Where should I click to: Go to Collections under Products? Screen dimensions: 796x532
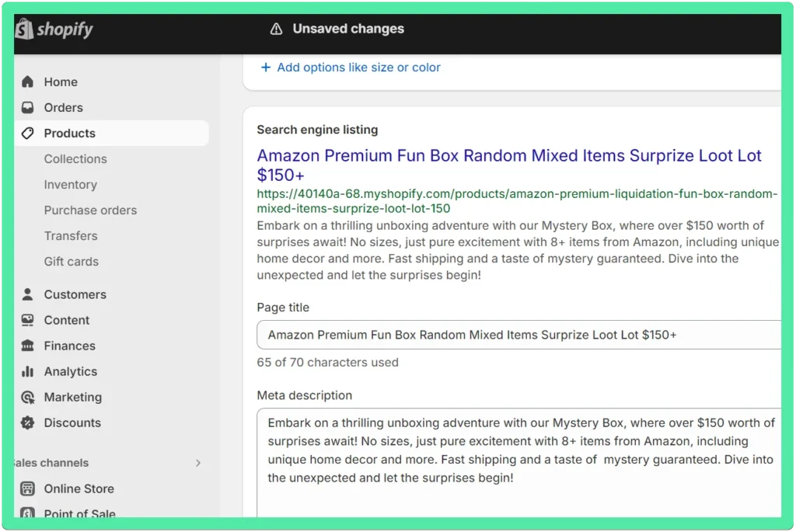[75, 159]
